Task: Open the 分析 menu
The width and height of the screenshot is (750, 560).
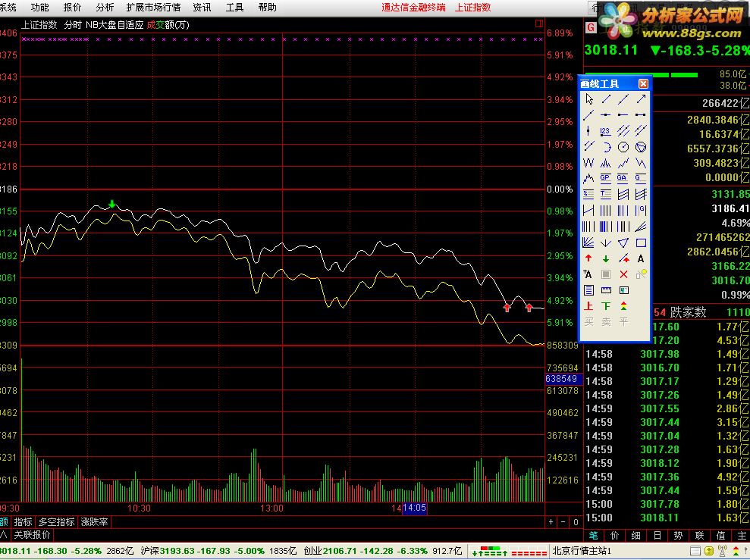Action: [105, 7]
